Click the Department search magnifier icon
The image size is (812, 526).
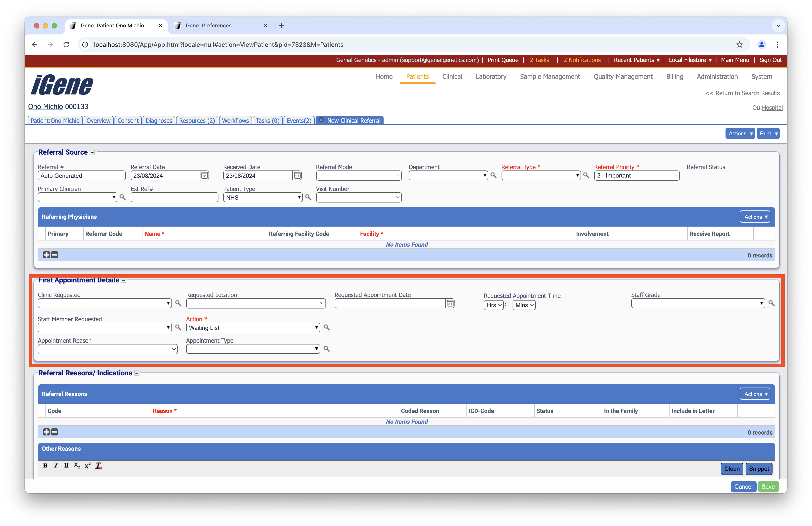tap(493, 175)
